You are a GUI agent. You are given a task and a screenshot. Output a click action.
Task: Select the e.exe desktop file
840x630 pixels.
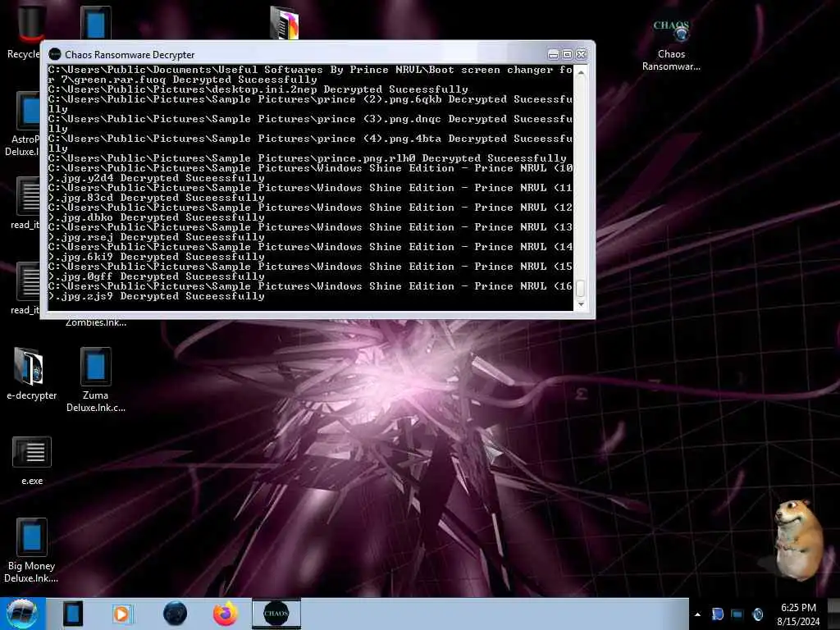pyautogui.click(x=32, y=461)
